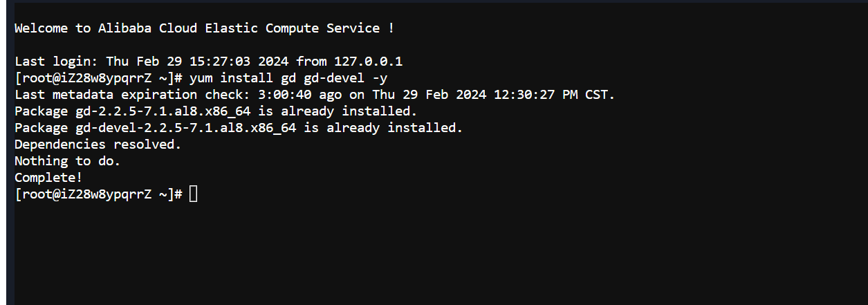Image resolution: width=868 pixels, height=305 pixels.
Task: Click the "Alibaba Cloud" words in the welcome banner
Action: click(147, 28)
